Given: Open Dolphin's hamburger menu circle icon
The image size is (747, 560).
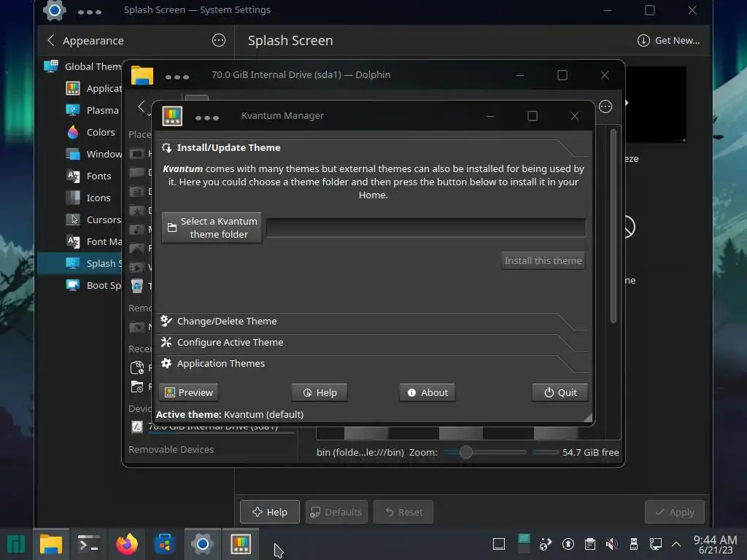Looking at the screenshot, I should [605, 106].
